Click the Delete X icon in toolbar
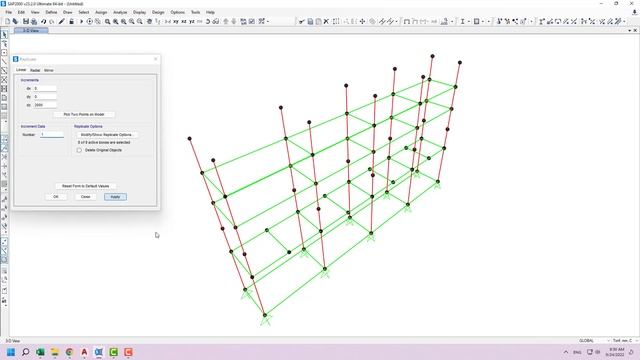 tap(326, 21)
